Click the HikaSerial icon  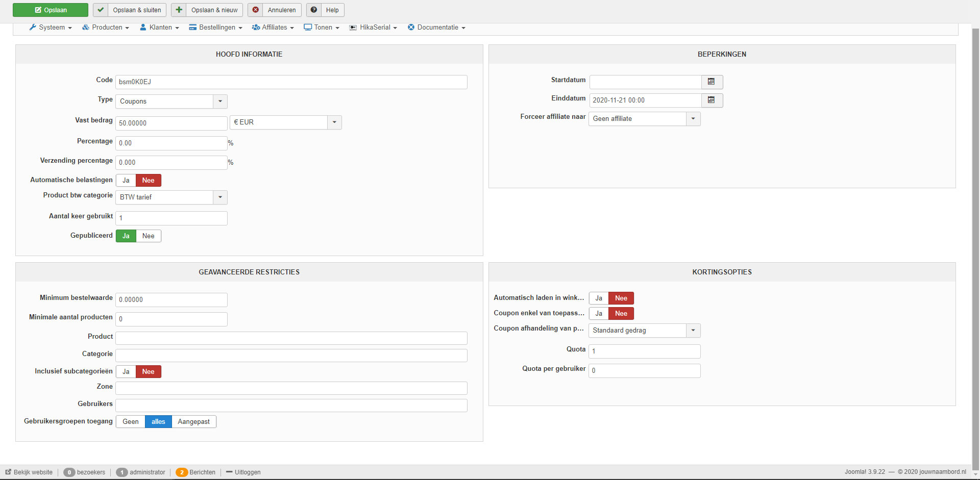click(353, 28)
